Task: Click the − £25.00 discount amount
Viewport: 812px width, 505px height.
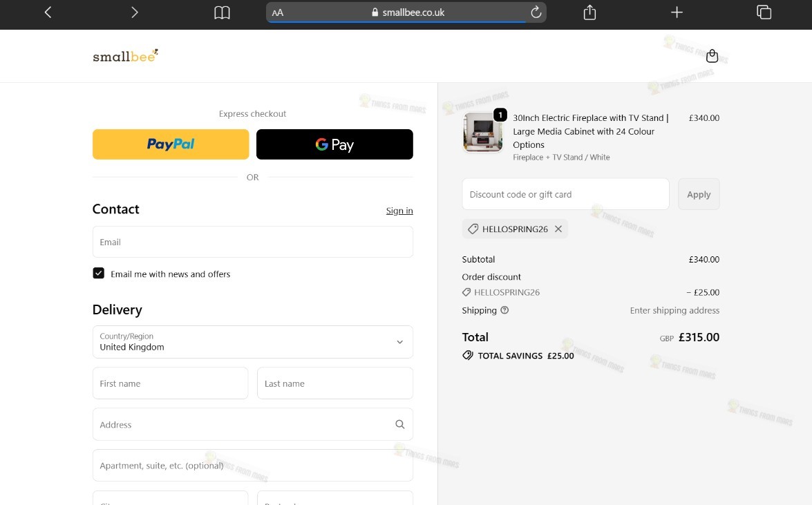Action: coord(703,292)
